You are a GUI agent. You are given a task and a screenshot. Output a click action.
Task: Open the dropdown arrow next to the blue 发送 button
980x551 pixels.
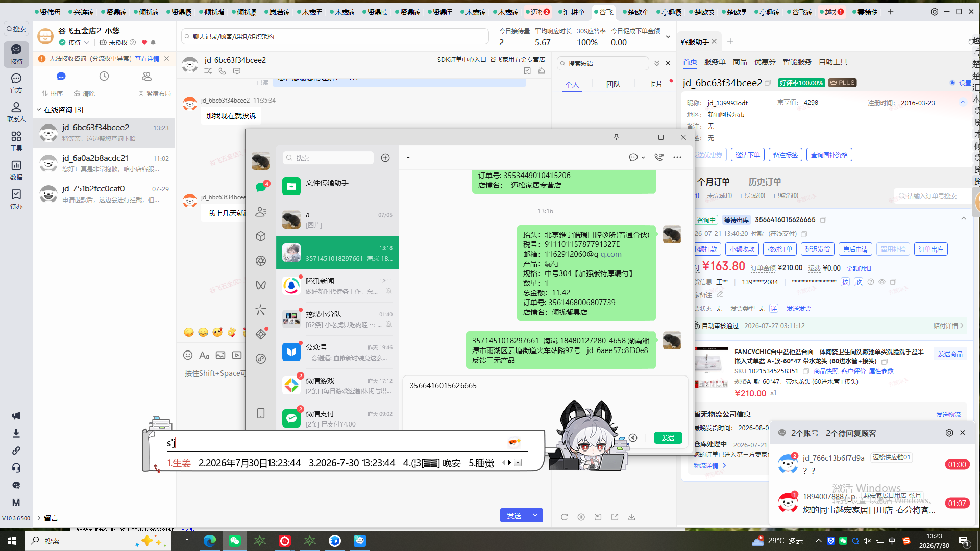click(x=535, y=515)
